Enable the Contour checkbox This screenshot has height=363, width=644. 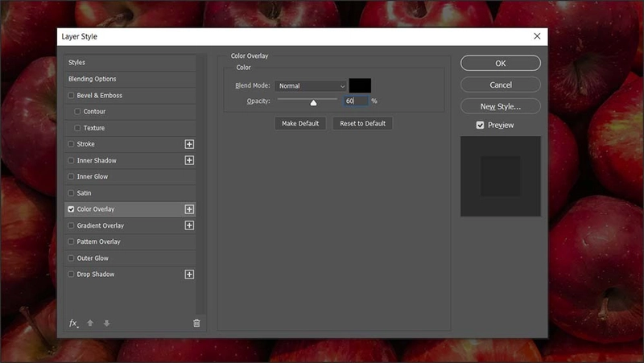click(x=77, y=111)
